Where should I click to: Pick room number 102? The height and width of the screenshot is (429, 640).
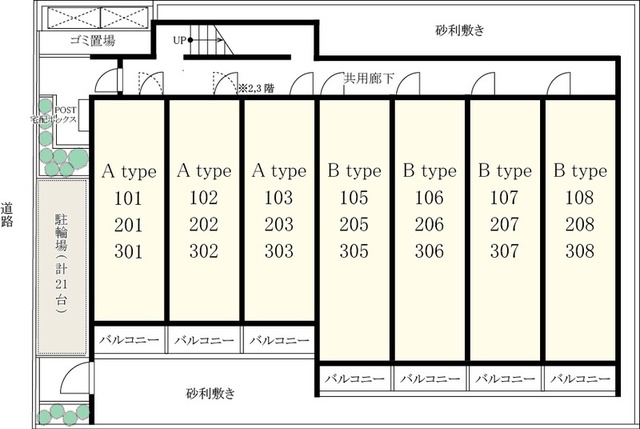(204, 198)
